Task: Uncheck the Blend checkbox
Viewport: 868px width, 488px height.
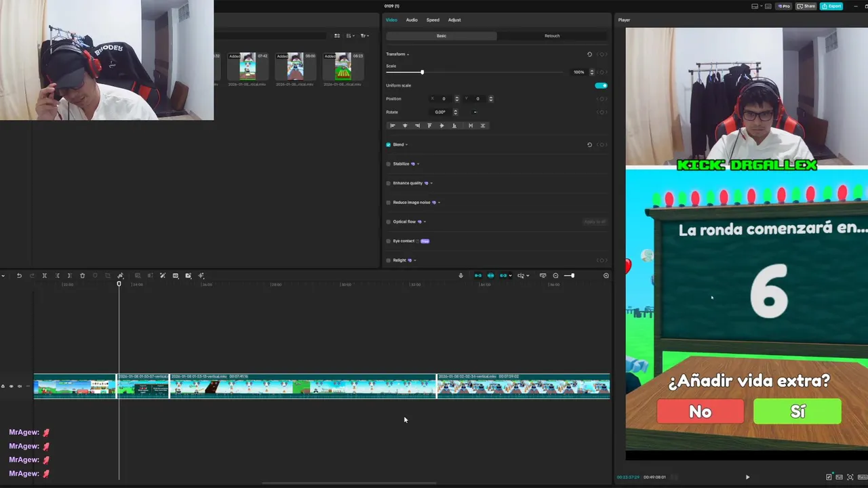Action: coord(389,144)
